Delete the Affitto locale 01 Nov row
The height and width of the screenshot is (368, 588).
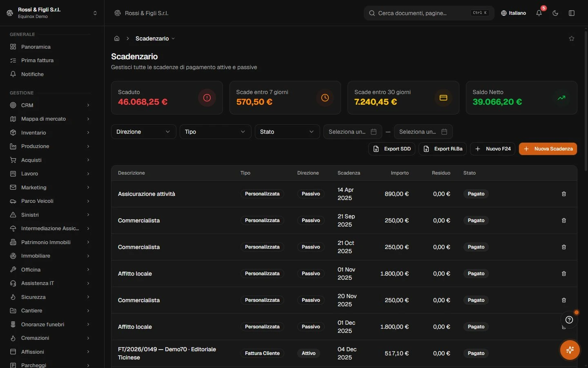click(x=564, y=274)
